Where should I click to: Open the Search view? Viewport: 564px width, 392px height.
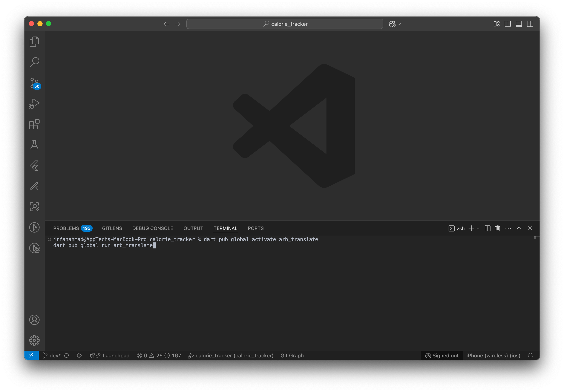tap(34, 62)
